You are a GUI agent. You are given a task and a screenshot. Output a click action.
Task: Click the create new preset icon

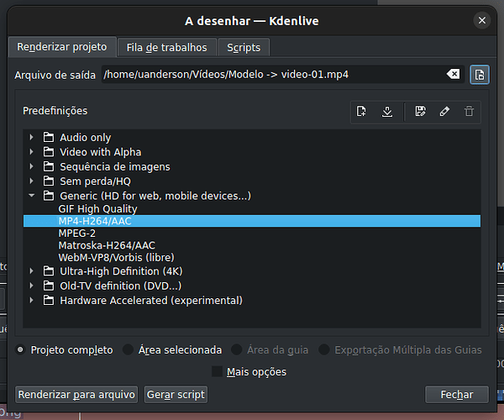pyautogui.click(x=361, y=112)
